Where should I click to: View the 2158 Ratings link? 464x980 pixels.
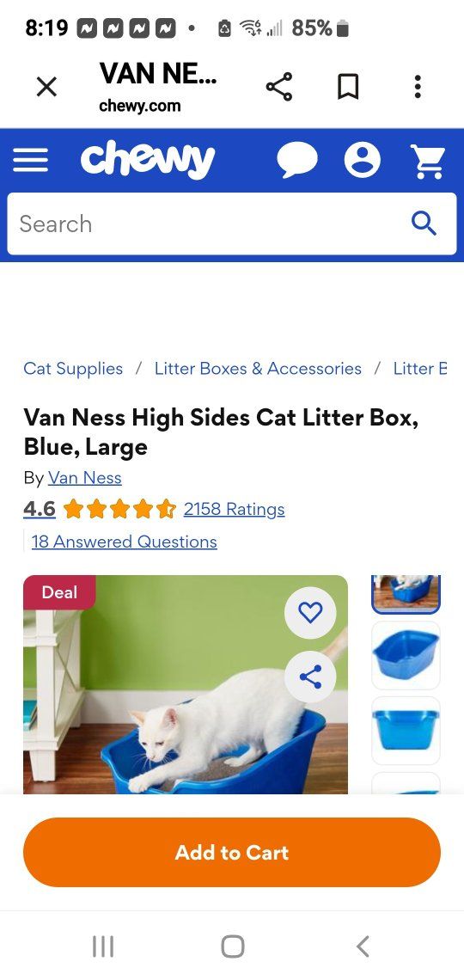pos(235,510)
